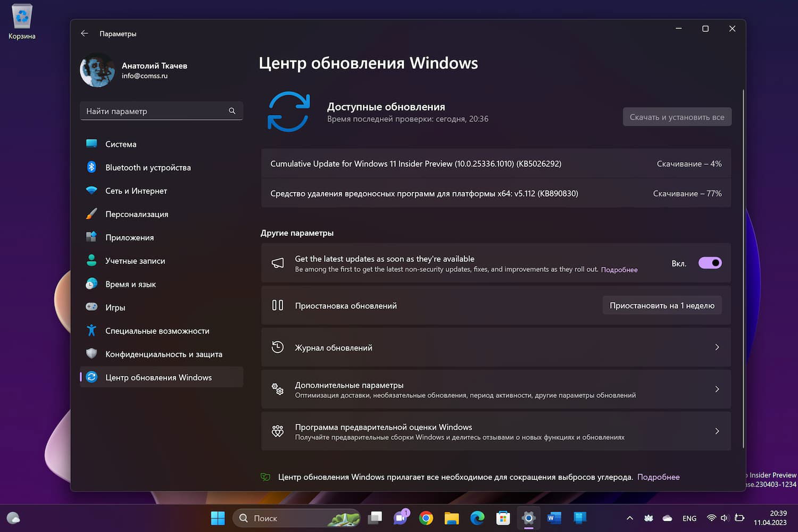Show hidden tray icons via taskbar chevron
The image size is (798, 532).
(630, 518)
